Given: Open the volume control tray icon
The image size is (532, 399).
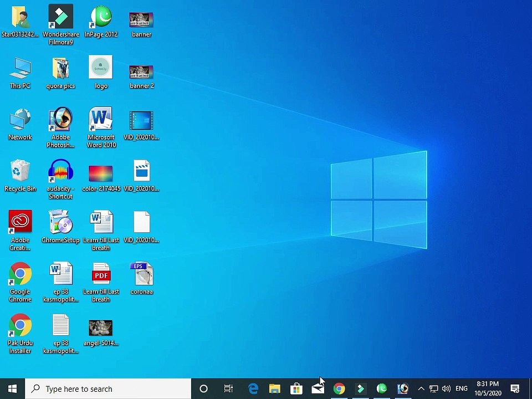Looking at the screenshot, I should (x=446, y=389).
